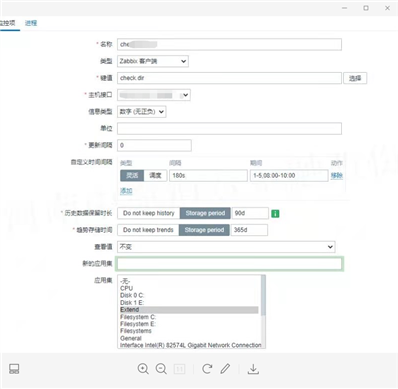Select CPU in the application list
398x389 pixels.
pos(189,288)
